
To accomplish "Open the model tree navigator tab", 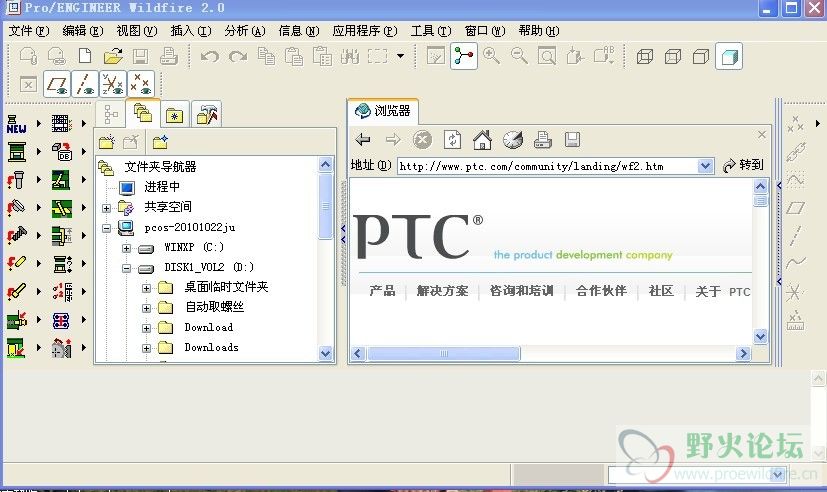I will (x=111, y=114).
